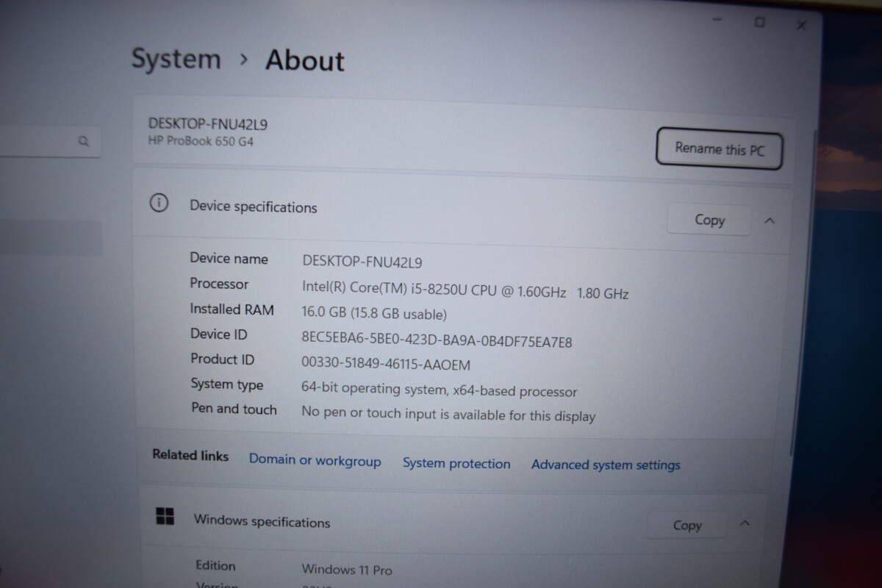This screenshot has height=588, width=882.
Task: Select the Product ID value 00330-51849-46115-AAOEM
Action: coord(386,363)
